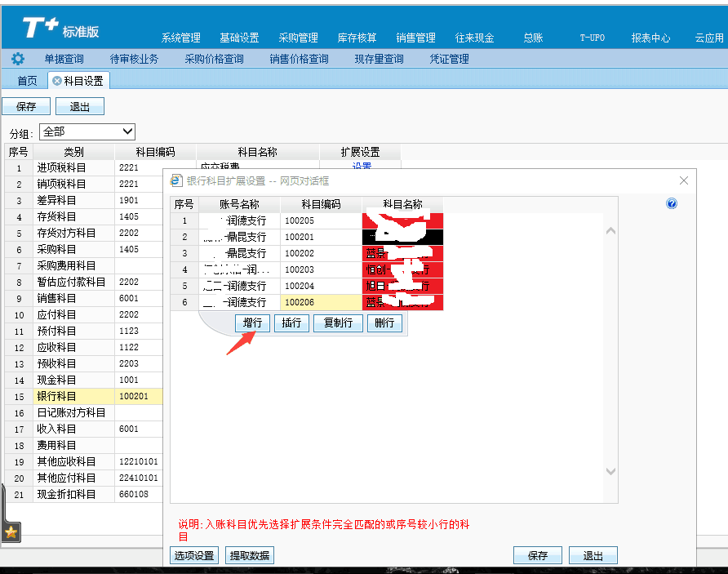Open 选项设置 in the dialog

194,555
